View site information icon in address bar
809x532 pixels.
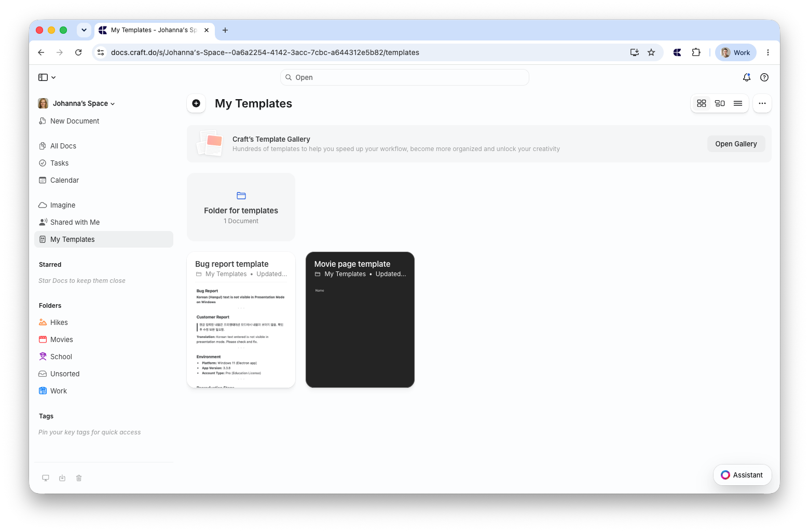[x=101, y=52]
